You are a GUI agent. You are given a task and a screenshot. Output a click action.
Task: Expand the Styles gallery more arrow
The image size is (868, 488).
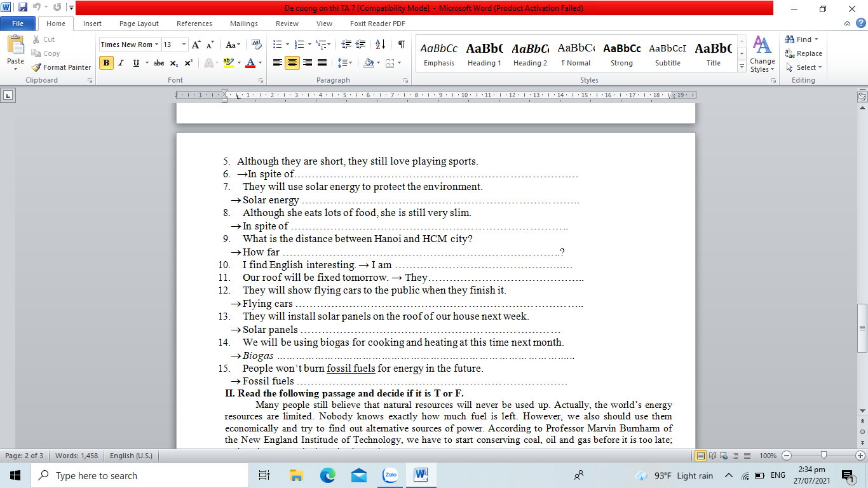tap(742, 67)
